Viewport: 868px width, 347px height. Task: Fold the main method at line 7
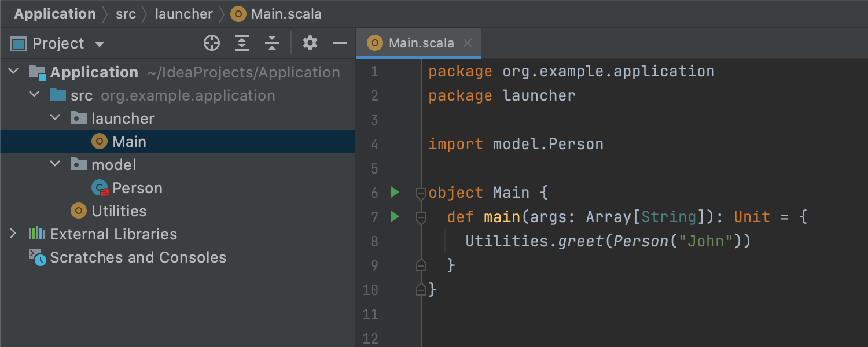point(421,217)
